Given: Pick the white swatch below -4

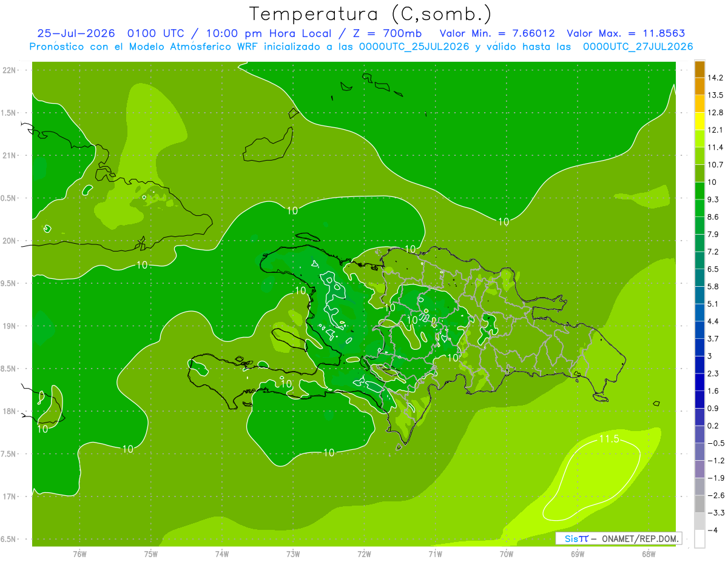Looking at the screenshot, I should click(x=699, y=539).
